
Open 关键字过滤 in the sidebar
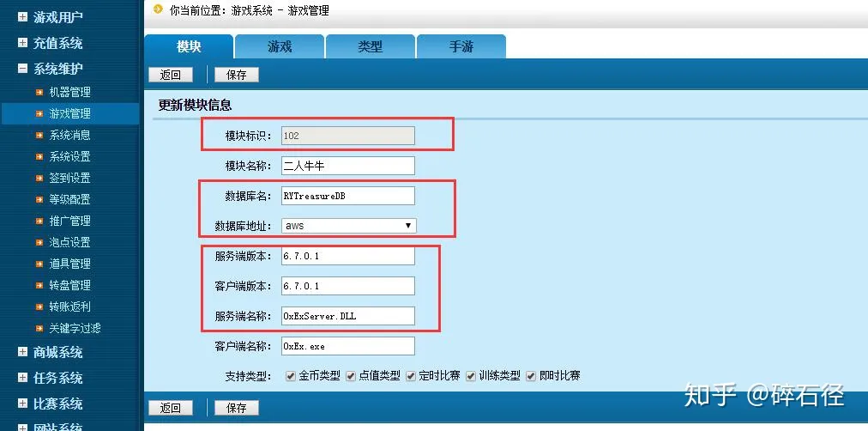[x=75, y=328]
